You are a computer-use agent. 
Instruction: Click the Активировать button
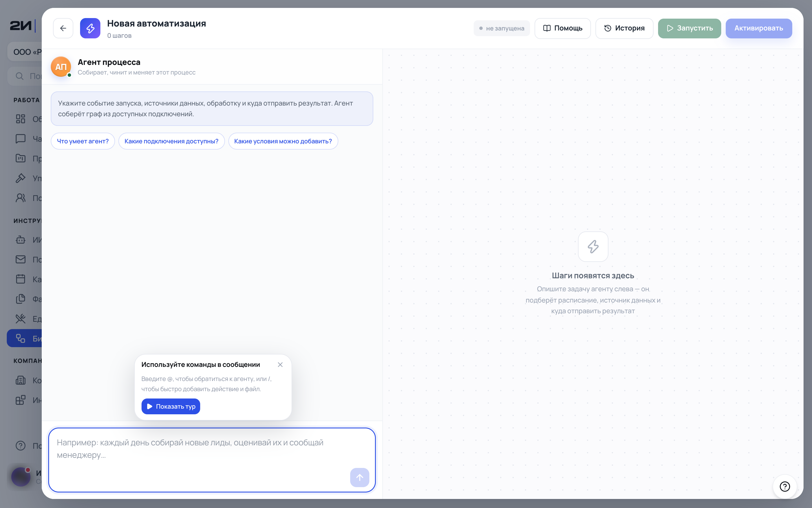(759, 28)
